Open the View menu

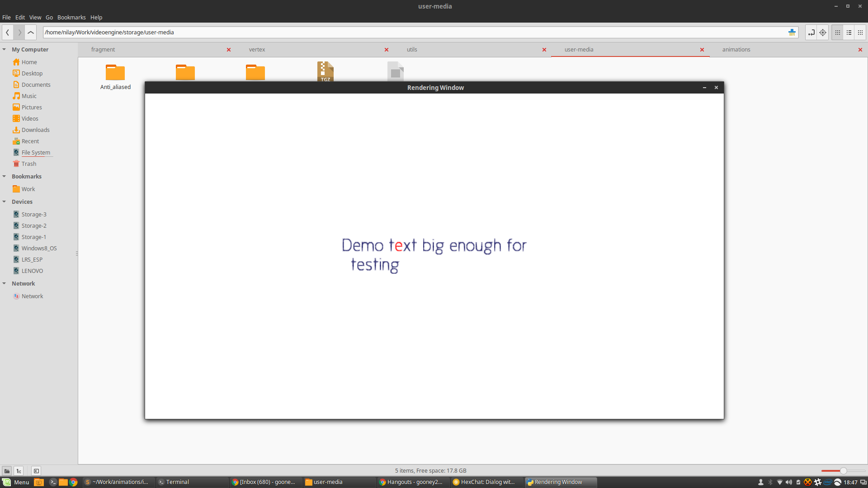[x=35, y=17]
